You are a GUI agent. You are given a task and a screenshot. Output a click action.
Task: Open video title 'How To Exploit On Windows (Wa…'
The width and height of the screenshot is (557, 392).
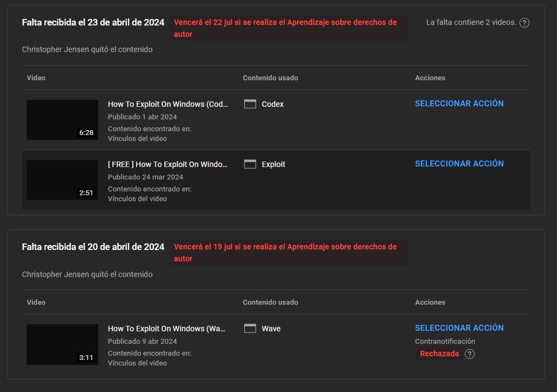click(x=167, y=329)
